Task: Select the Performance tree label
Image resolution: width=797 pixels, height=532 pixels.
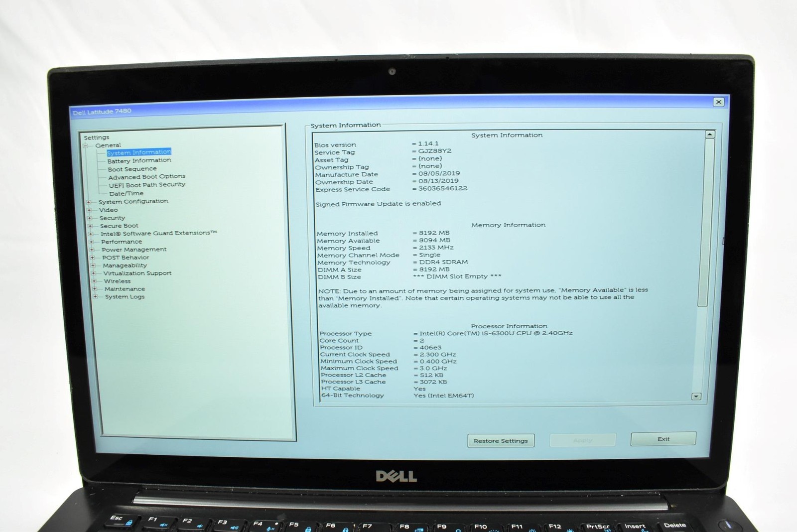Action: pos(122,242)
